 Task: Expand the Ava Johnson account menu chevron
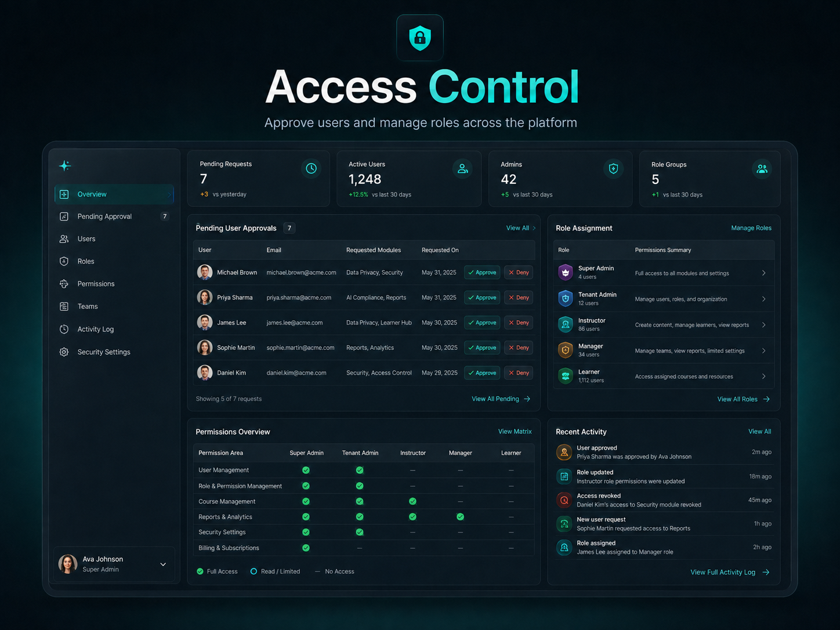pyautogui.click(x=163, y=564)
